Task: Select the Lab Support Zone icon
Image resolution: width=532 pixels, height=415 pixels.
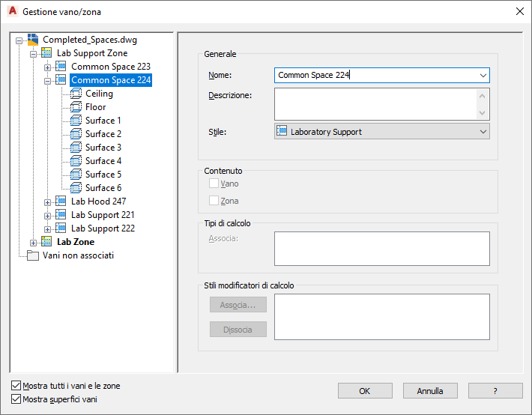Action: pyautogui.click(x=46, y=52)
